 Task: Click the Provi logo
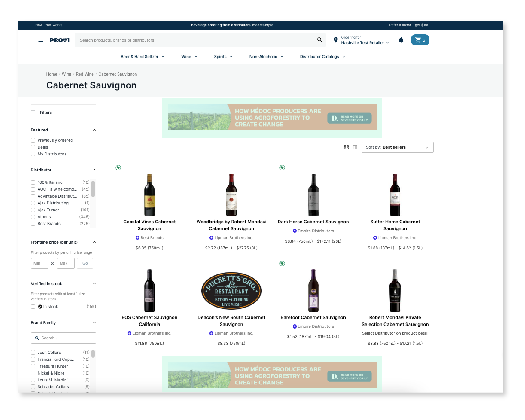(x=60, y=40)
